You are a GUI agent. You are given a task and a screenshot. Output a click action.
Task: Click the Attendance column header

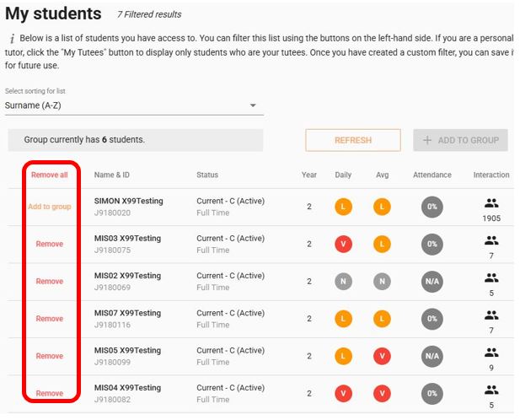[x=432, y=175]
